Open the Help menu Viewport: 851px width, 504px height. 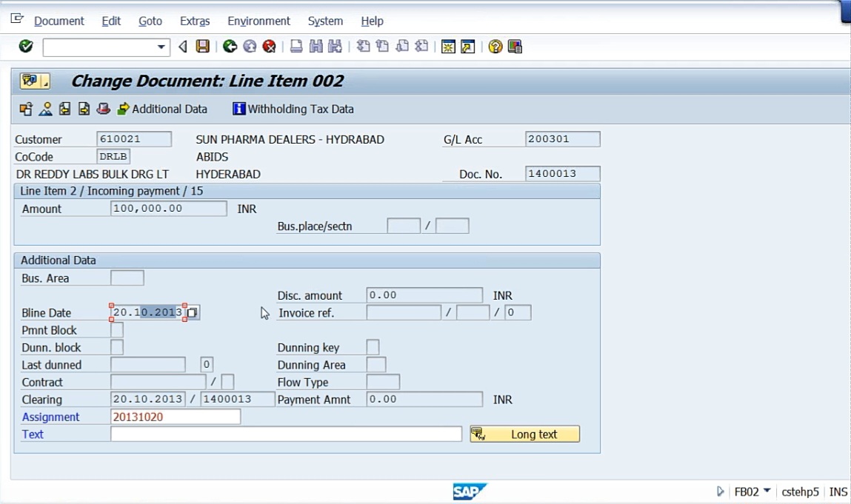click(372, 21)
